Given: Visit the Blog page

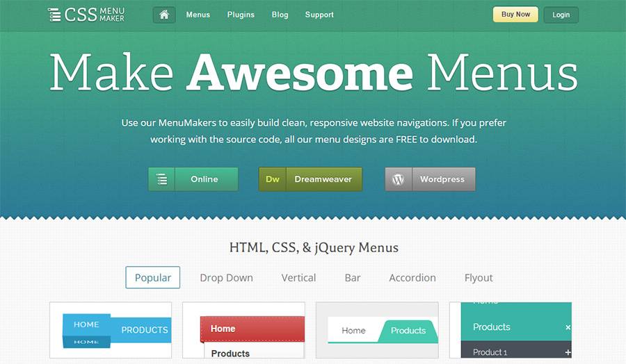Looking at the screenshot, I should (280, 15).
